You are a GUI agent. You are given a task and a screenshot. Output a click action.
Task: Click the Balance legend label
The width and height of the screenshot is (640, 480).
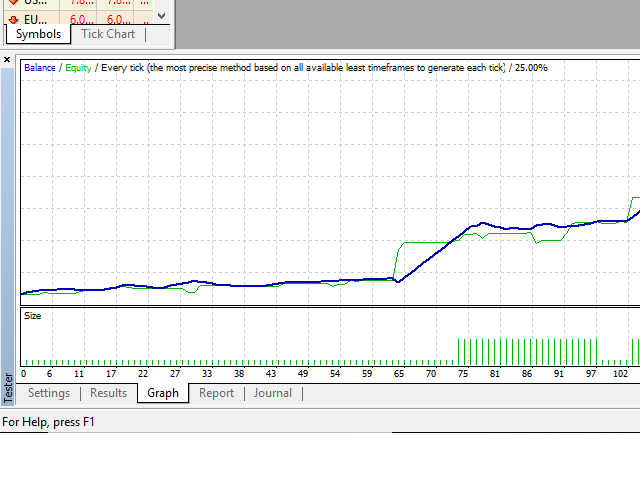(40, 68)
